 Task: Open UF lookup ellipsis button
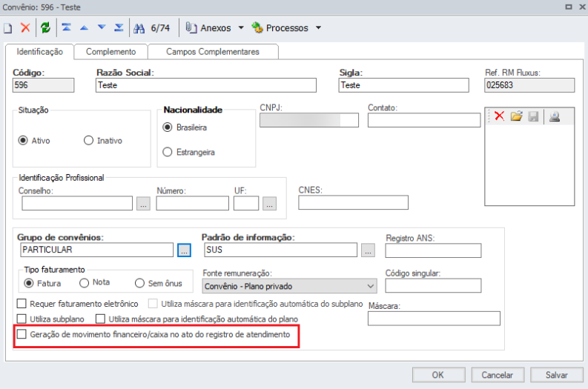click(x=270, y=204)
